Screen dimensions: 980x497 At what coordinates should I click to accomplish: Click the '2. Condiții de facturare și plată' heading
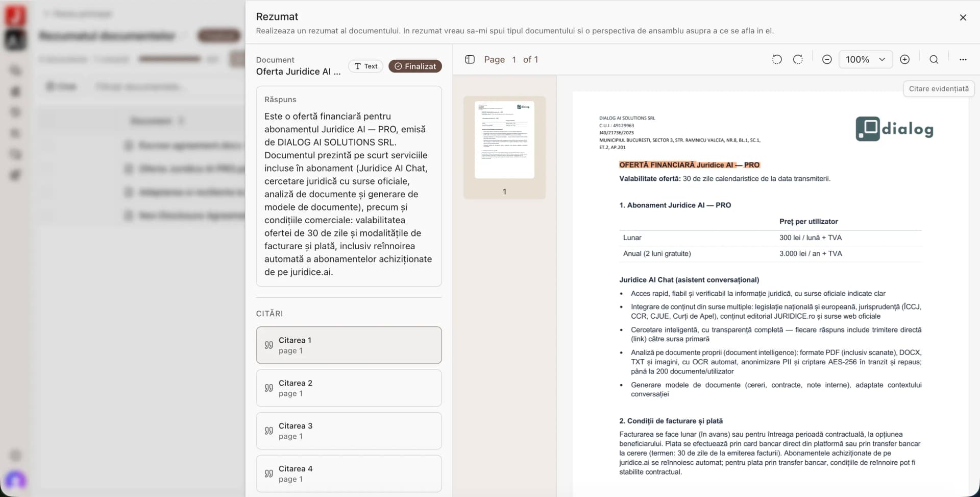[x=671, y=421]
